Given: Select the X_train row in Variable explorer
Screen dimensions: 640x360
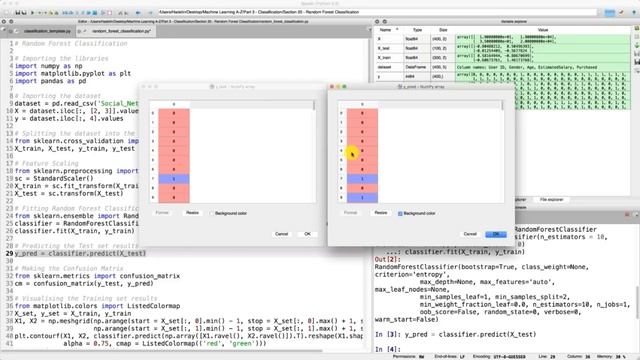Looking at the screenshot, I should tap(503, 58).
